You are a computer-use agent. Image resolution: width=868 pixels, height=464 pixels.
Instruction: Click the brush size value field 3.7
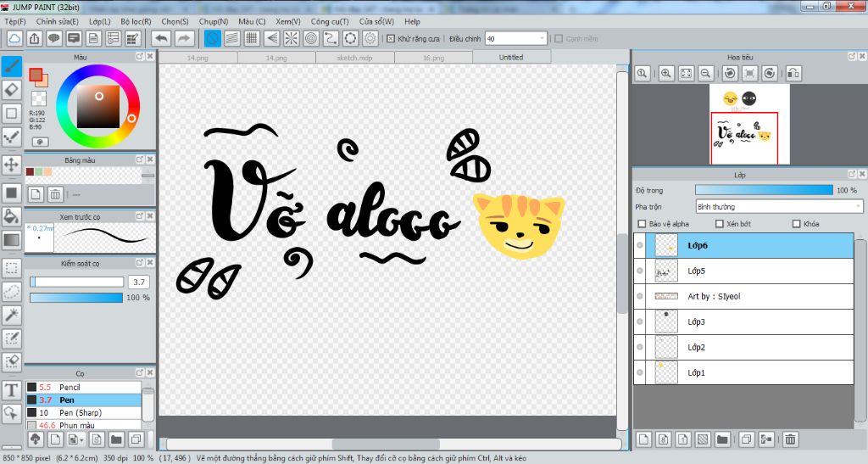coord(140,282)
